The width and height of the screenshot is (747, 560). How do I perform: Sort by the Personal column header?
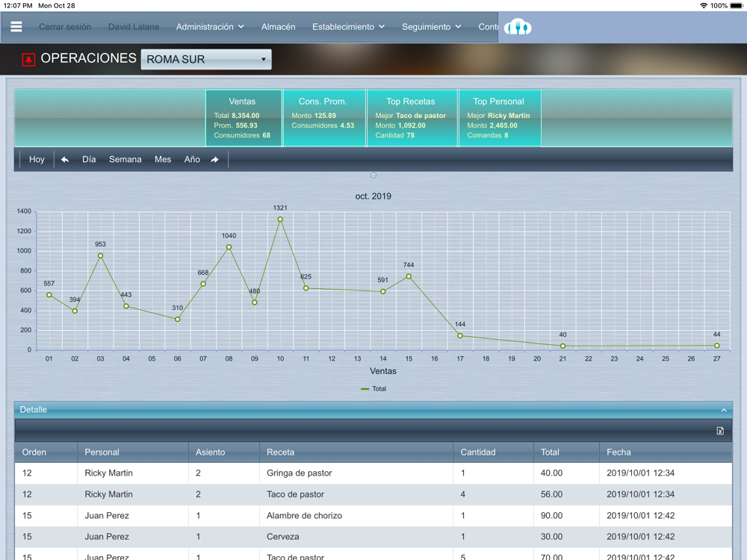click(133, 452)
